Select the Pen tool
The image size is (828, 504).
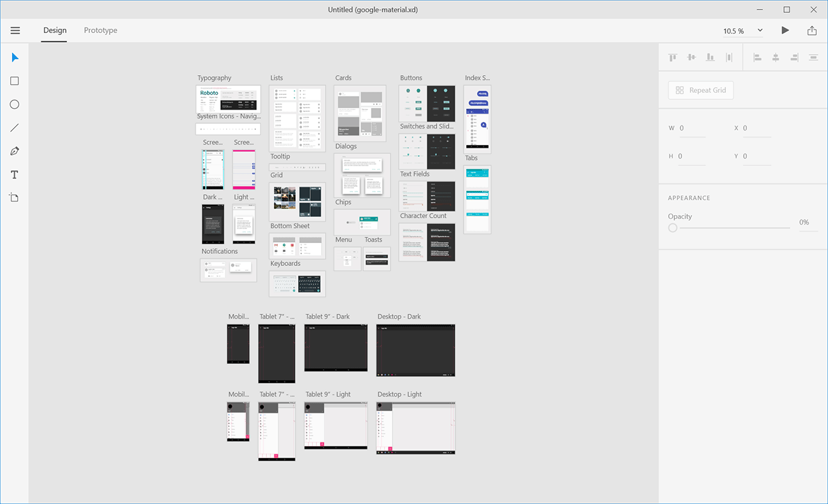click(x=14, y=151)
